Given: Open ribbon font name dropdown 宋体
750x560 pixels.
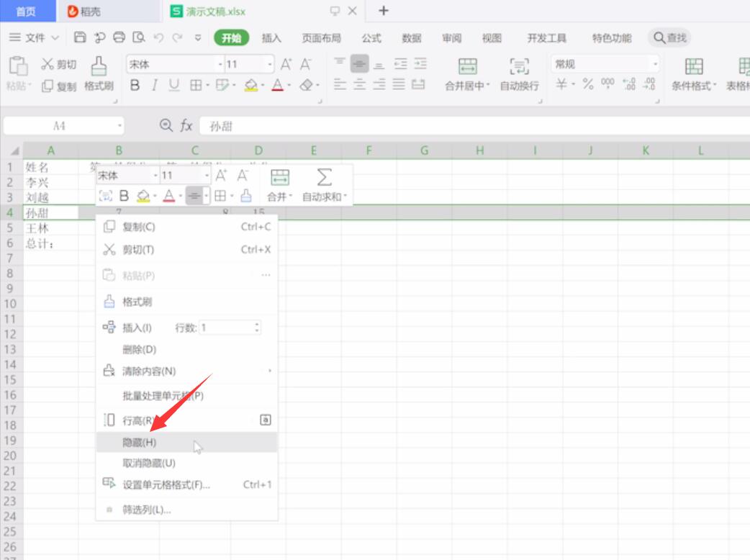Looking at the screenshot, I should point(220,64).
